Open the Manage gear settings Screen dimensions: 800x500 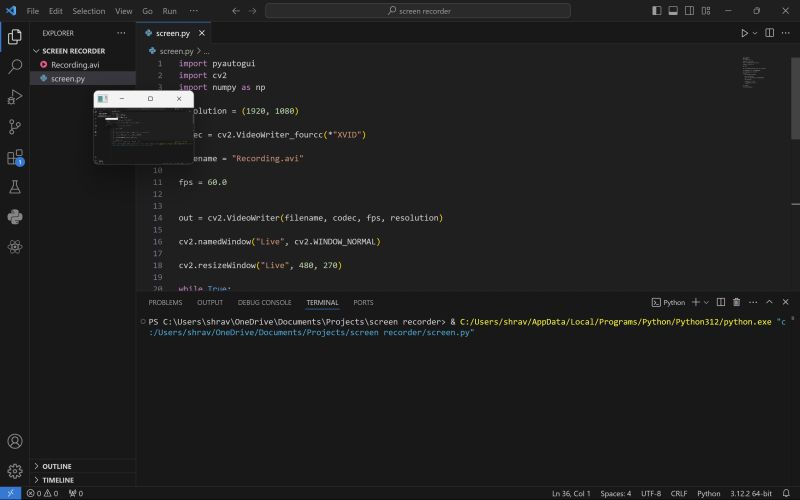(15, 470)
